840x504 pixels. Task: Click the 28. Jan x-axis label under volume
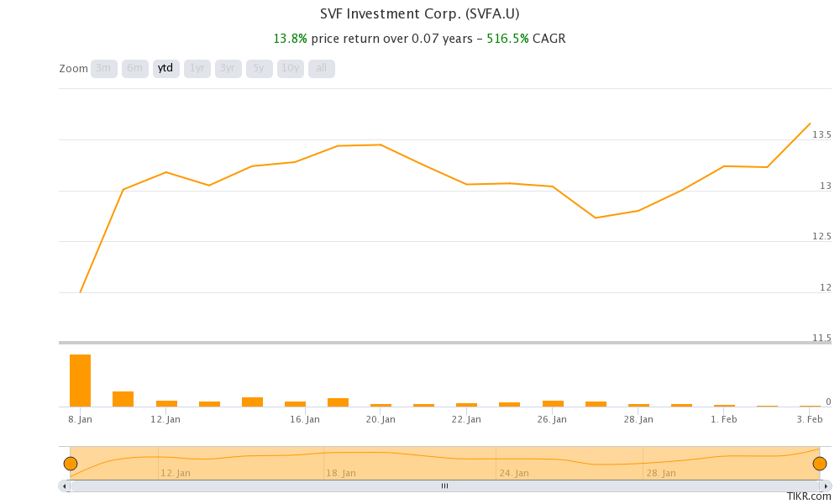638,419
